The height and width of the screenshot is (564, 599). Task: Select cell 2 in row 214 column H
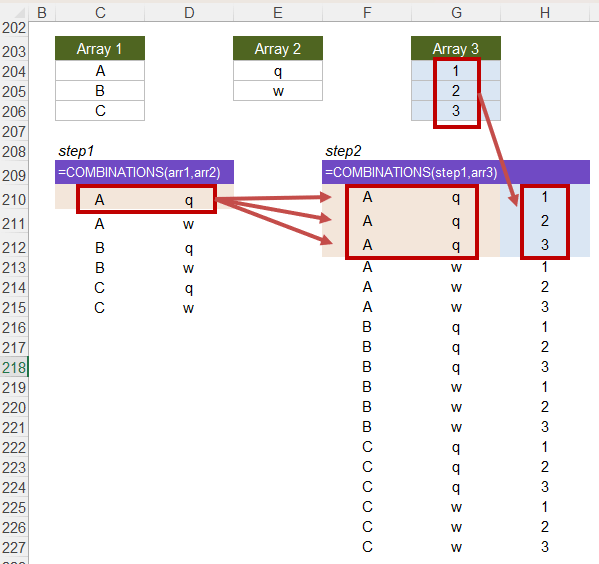point(545,287)
